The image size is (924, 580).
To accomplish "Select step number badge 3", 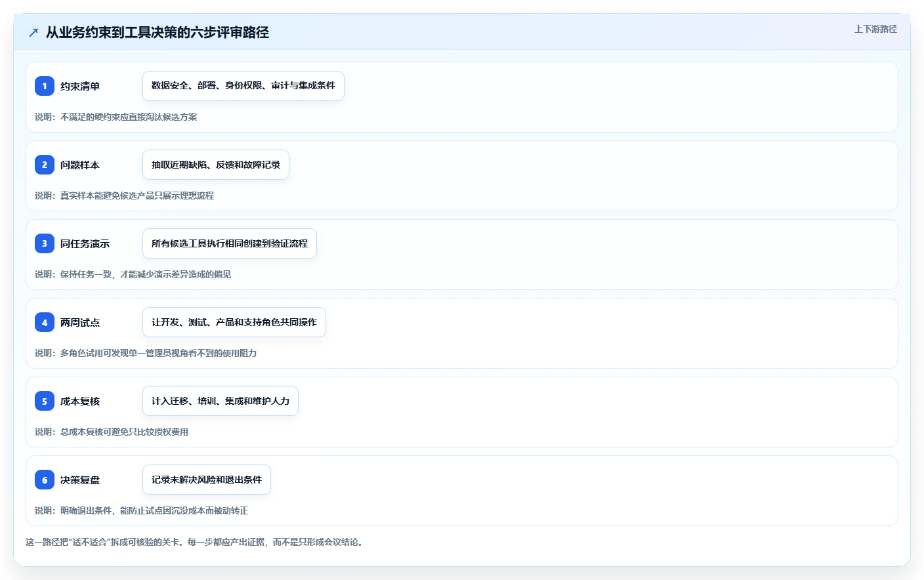I will (x=45, y=243).
